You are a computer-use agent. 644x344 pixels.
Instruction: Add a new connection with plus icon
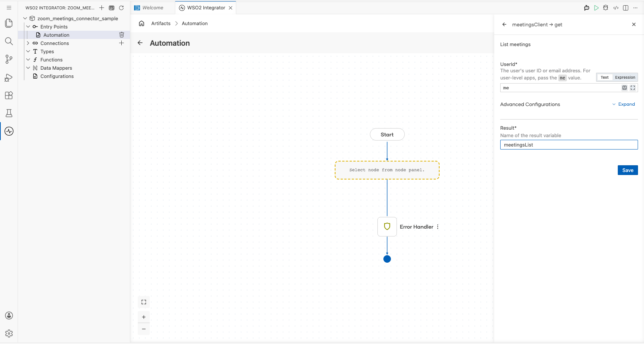tap(122, 43)
